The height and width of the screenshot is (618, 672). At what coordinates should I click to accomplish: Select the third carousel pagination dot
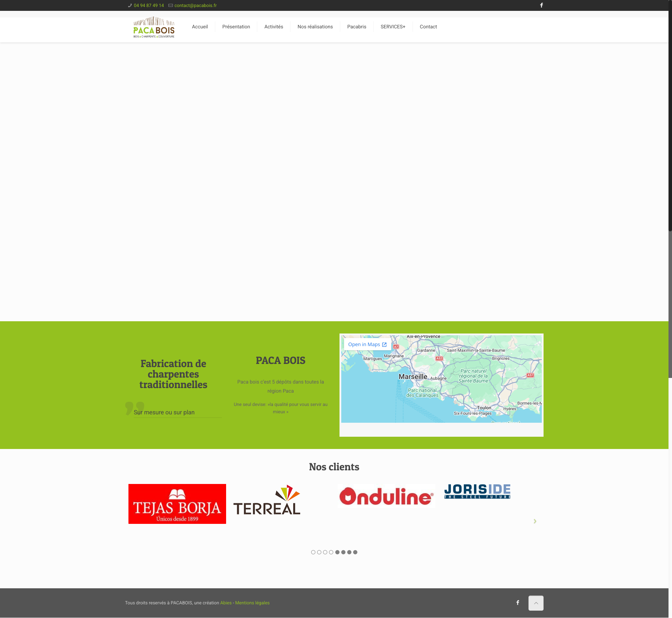pos(325,552)
